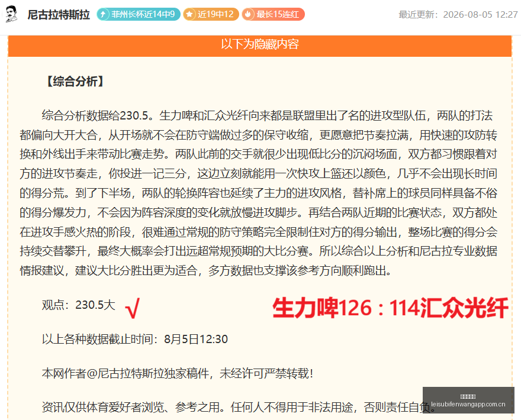Viewport: 521px width, 420px height.
Task: Click the 以上各种数据截止时间：8月5日12:30 line
Action: [x=135, y=340]
